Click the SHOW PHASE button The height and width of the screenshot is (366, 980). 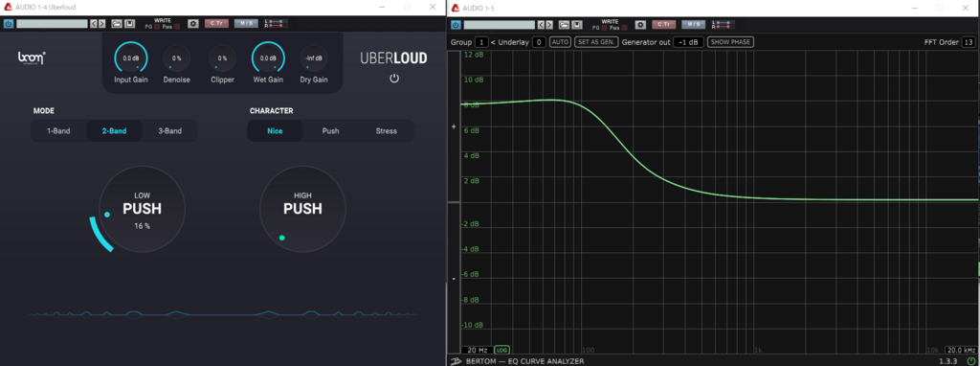pos(730,42)
